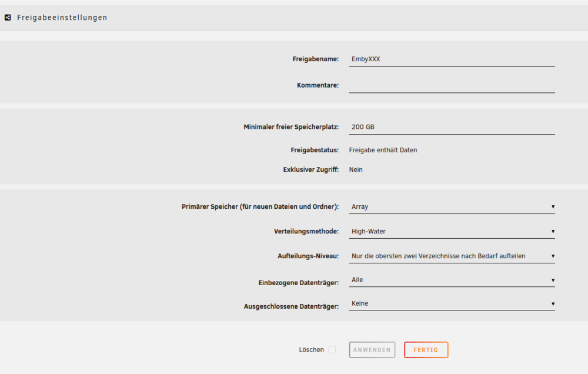The width and height of the screenshot is (588, 374).
Task: Click the 'Freigabename:' label
Action: (x=316, y=59)
